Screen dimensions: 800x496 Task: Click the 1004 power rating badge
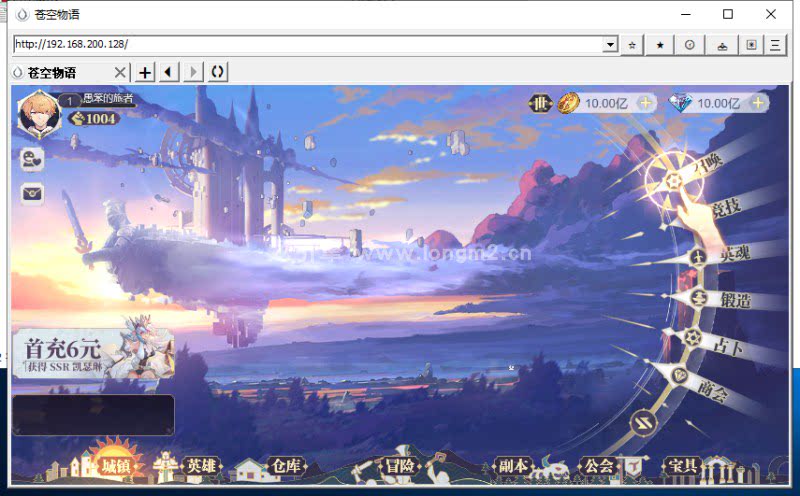[94, 118]
